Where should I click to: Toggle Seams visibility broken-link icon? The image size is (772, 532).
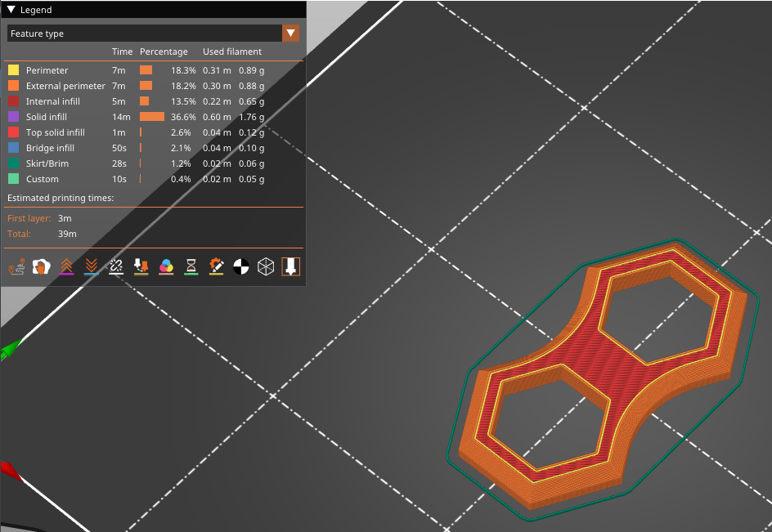(x=116, y=266)
